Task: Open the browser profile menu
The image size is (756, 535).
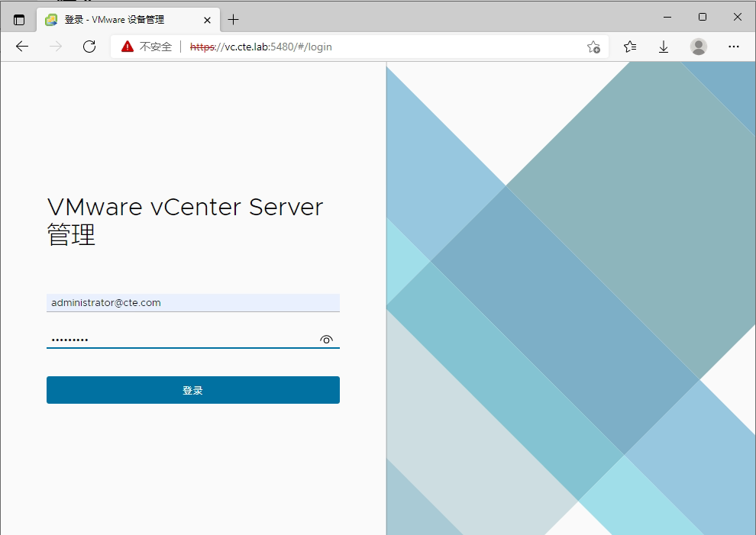Action: coord(698,47)
